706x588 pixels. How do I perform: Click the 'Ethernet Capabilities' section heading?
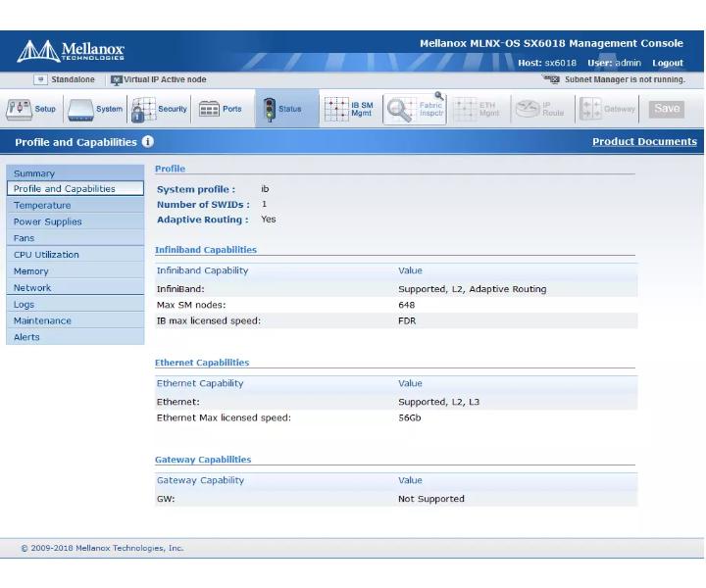pos(202,363)
